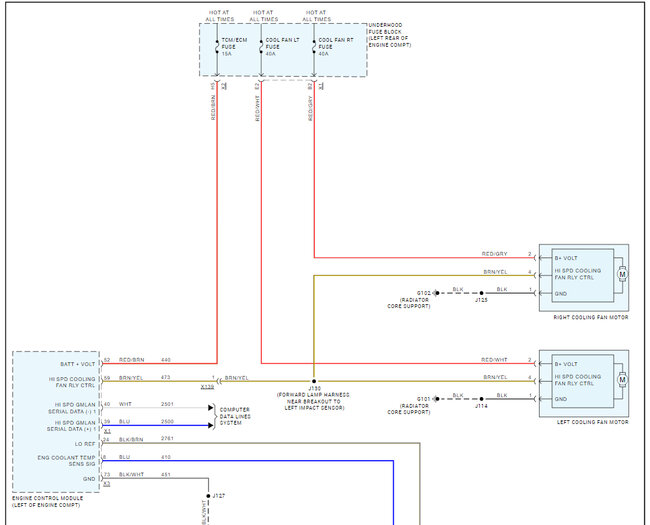Click the G102 ground point symbol
The image size is (650, 525).
tap(437, 293)
